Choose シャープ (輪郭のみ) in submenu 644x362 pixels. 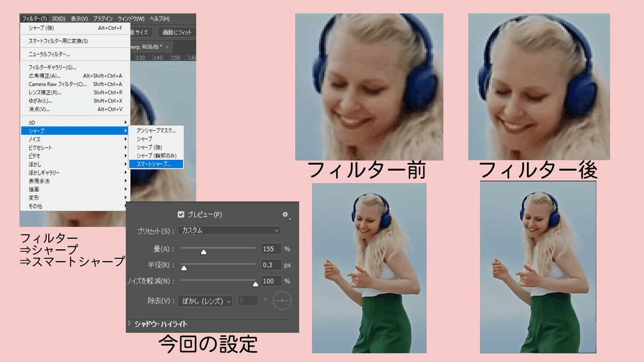[156, 156]
